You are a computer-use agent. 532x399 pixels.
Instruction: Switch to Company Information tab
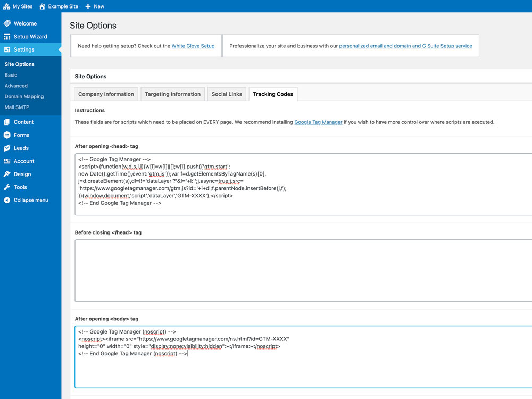[x=106, y=94]
